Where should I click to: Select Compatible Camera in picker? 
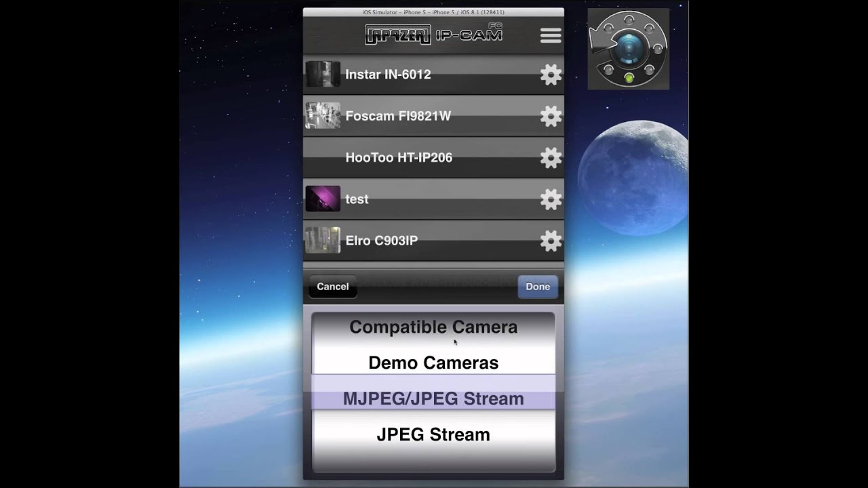point(433,327)
